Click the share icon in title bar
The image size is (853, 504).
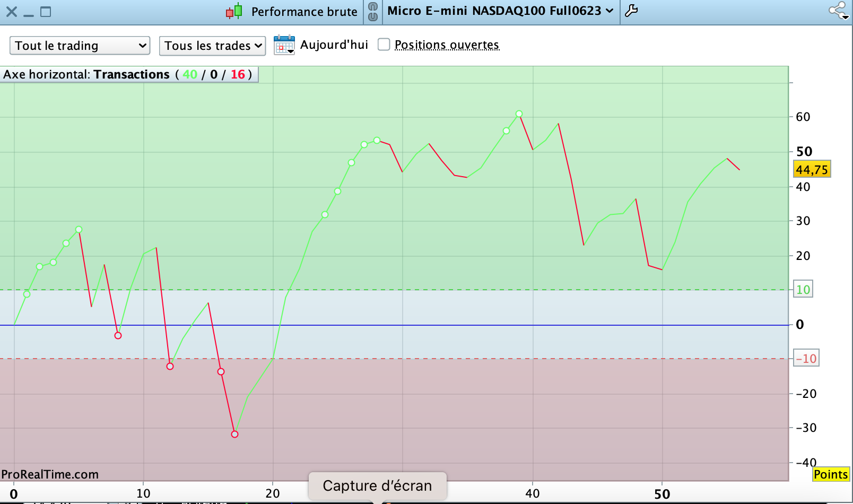[839, 11]
